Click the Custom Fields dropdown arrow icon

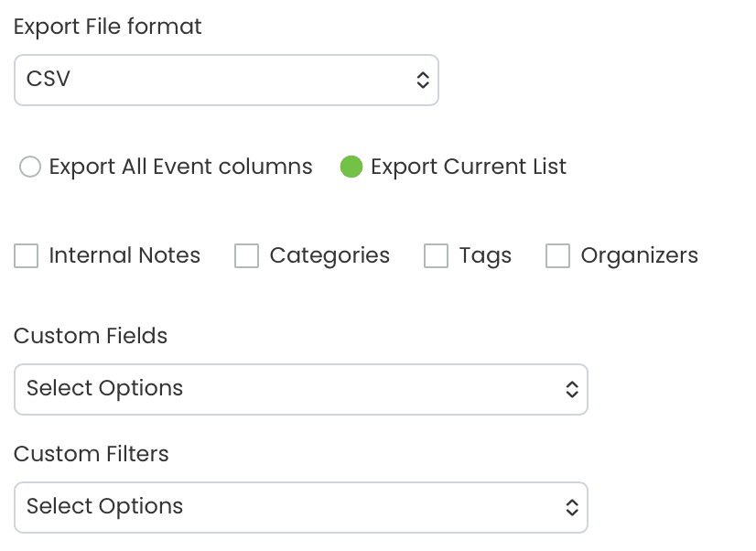coord(571,389)
